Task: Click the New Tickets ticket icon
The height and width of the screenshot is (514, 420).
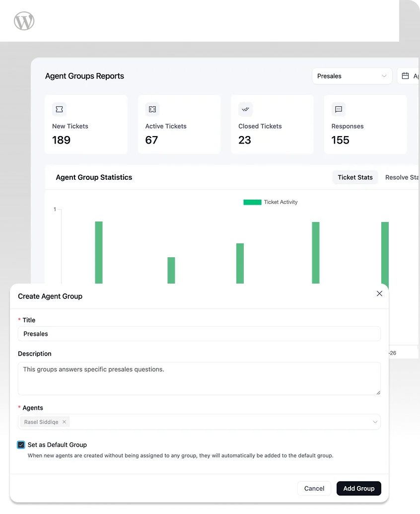Action: (59, 109)
